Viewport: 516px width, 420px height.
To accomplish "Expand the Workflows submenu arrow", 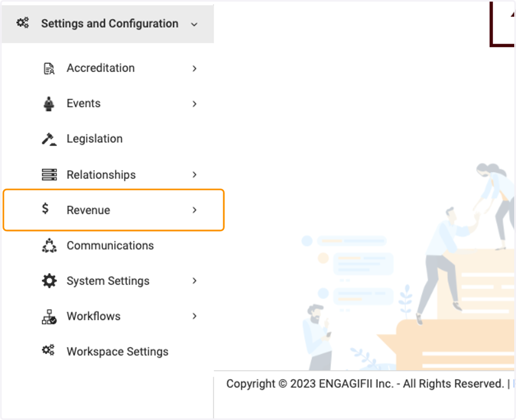I will (194, 316).
